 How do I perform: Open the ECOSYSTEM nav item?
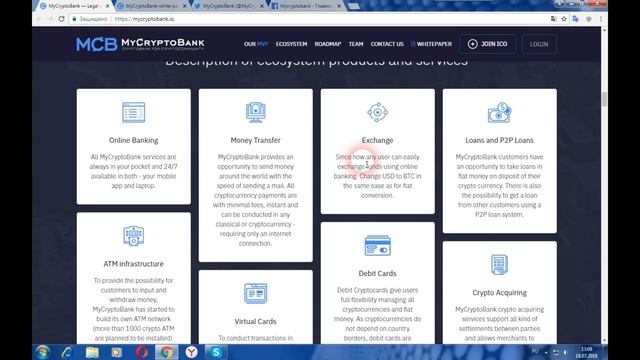tap(291, 44)
